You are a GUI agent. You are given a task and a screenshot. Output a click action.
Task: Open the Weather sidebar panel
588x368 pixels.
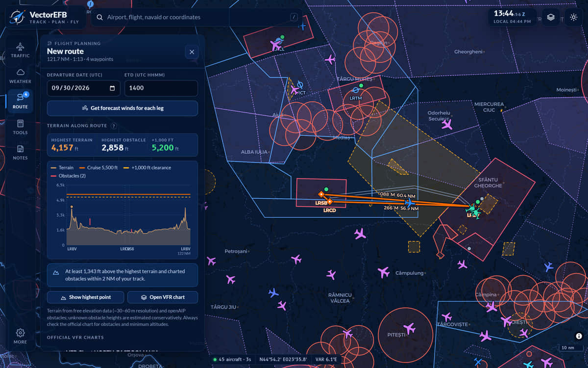tap(20, 76)
